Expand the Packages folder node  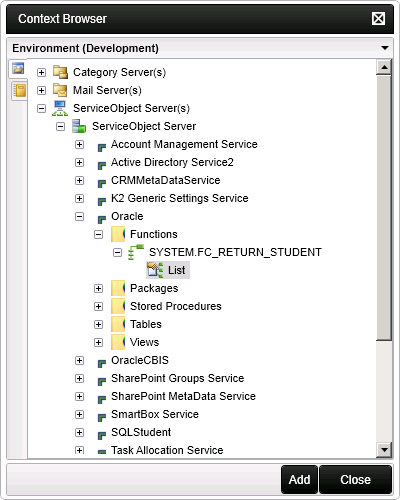pyautogui.click(x=98, y=288)
